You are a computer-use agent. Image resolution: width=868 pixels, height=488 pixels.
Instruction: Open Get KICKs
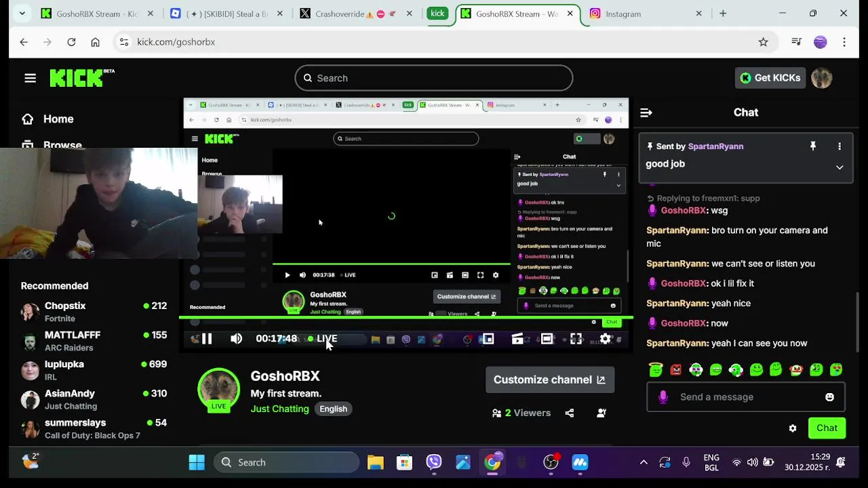tap(770, 78)
